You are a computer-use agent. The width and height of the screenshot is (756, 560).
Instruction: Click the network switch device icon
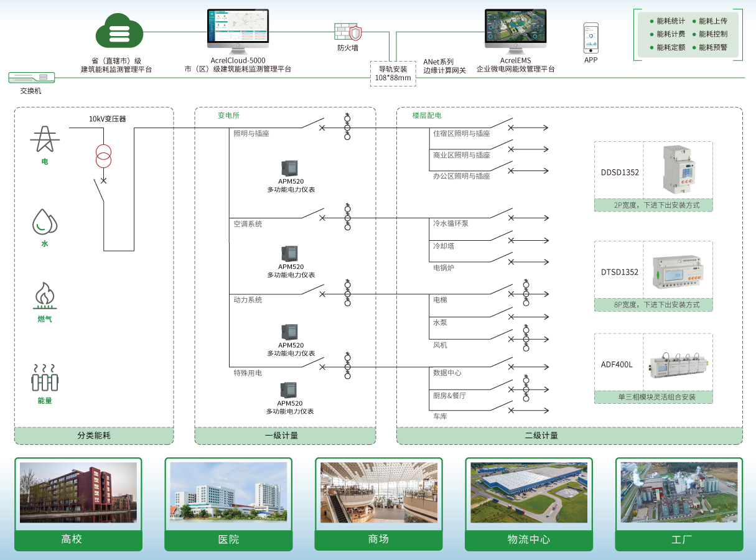point(32,78)
